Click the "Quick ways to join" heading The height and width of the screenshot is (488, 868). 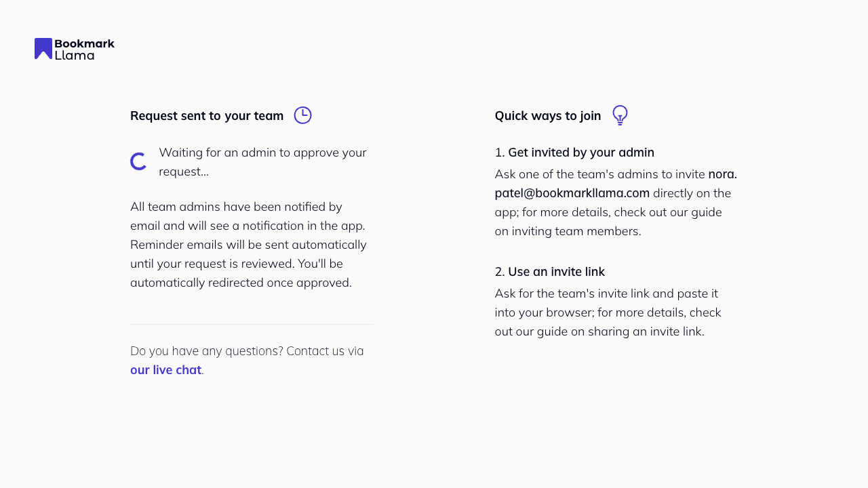click(547, 116)
